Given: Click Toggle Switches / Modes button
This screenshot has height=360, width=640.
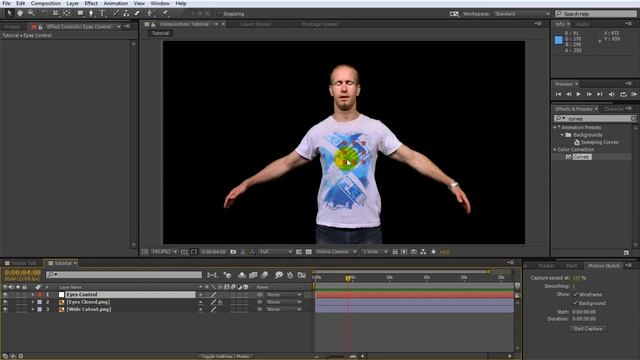Looking at the screenshot, I should 226,356.
